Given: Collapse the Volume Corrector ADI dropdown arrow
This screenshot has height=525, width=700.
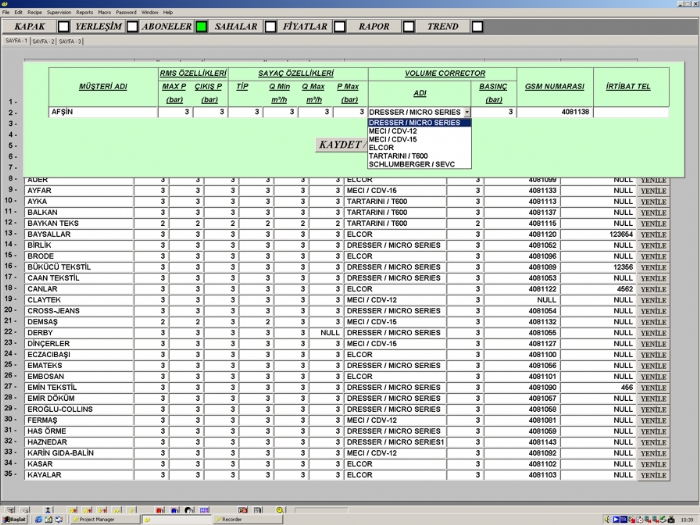Looking at the screenshot, I should (x=467, y=112).
